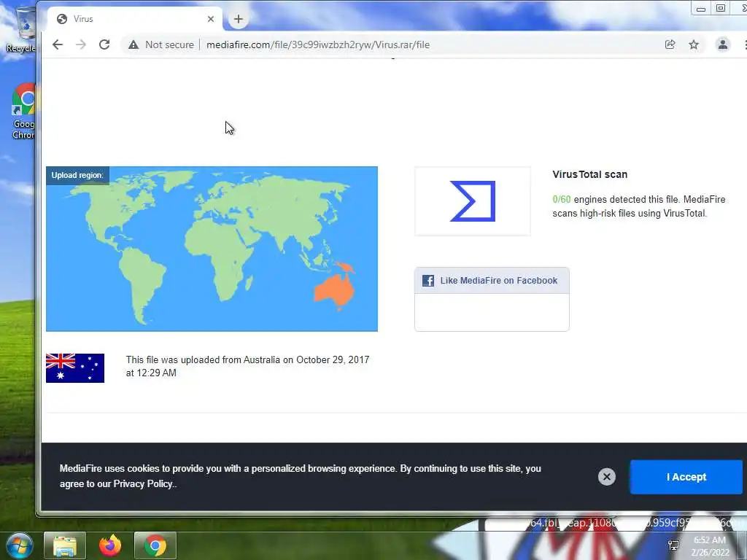
Task: Click the network tray icon
Action: (x=673, y=545)
